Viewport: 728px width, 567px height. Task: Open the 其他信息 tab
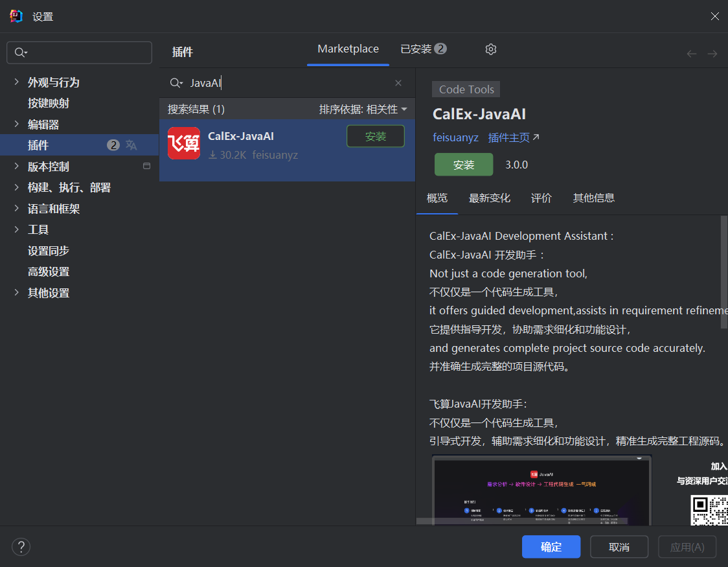coord(593,198)
